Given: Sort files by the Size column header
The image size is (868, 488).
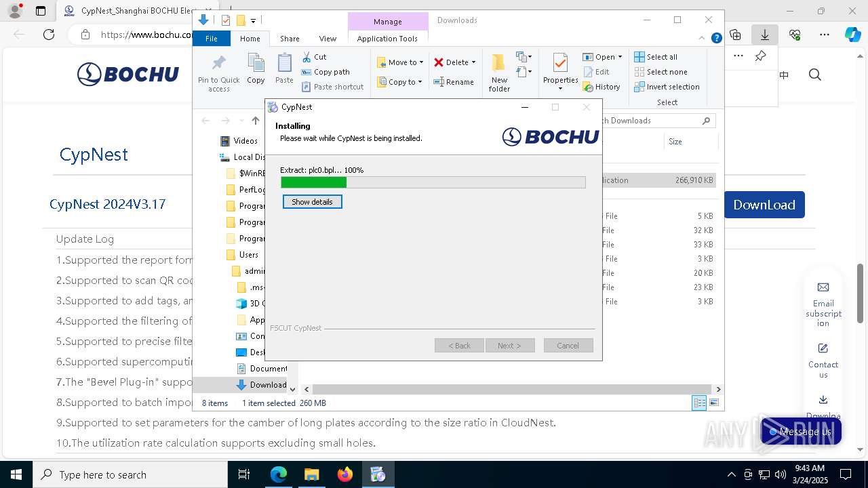Looking at the screenshot, I should 690,142.
